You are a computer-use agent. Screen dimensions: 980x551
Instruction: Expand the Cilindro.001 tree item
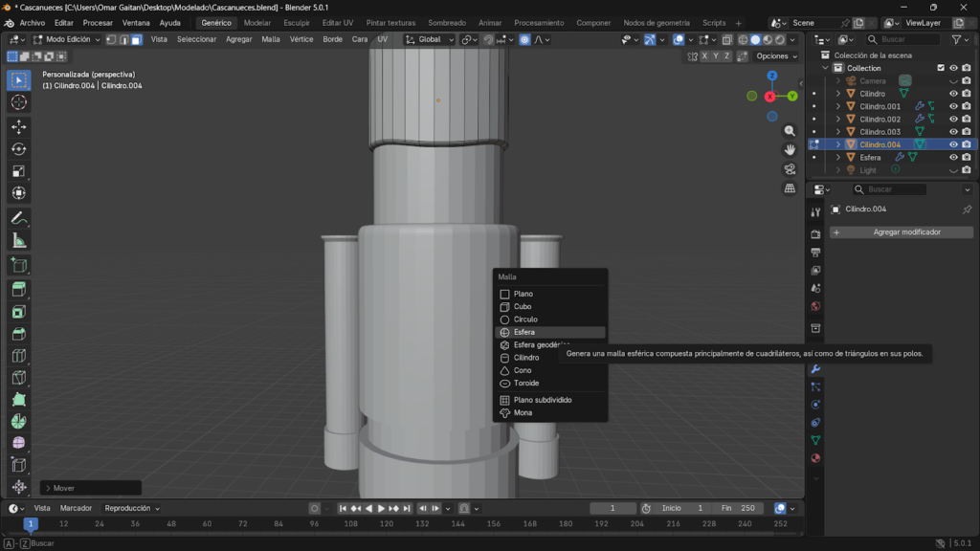(x=838, y=106)
